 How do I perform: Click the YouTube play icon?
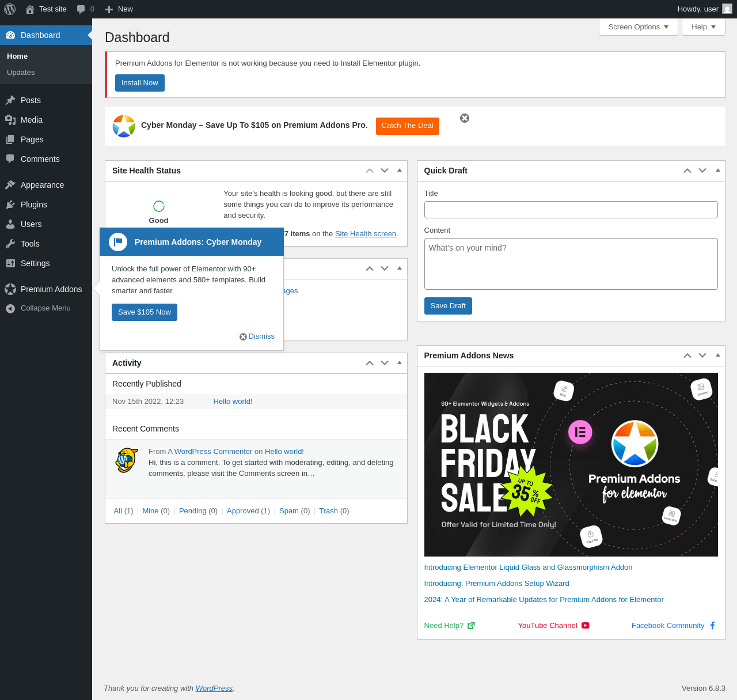[586, 626]
